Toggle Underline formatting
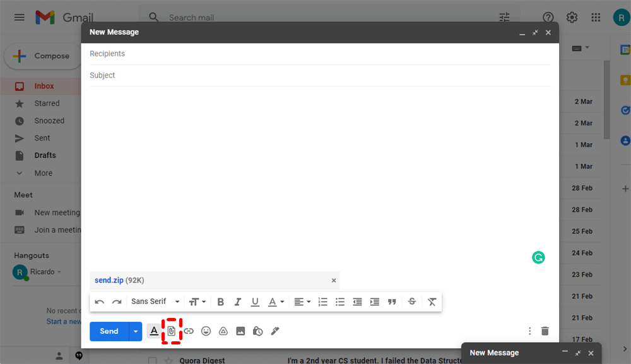Screen dimensions: 631x364 (255, 302)
